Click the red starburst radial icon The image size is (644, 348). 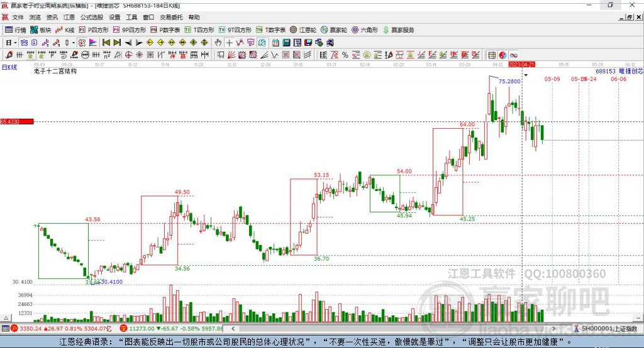pyautogui.click(x=139, y=55)
